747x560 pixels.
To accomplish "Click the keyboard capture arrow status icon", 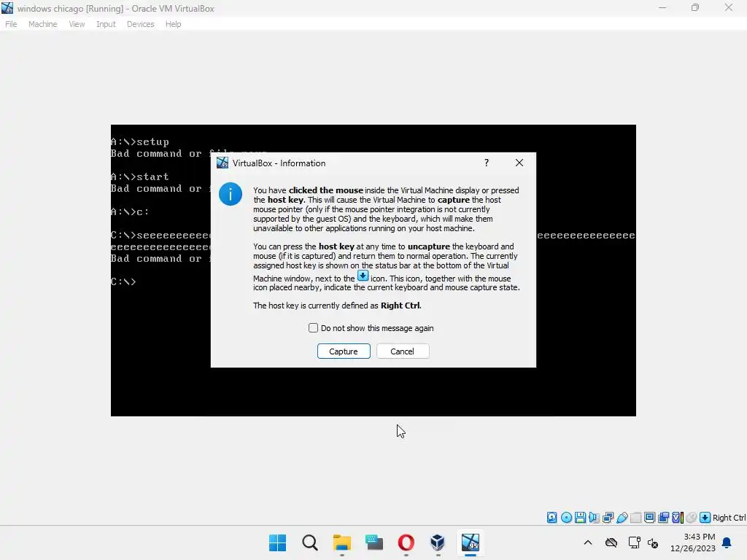I will coord(705,518).
